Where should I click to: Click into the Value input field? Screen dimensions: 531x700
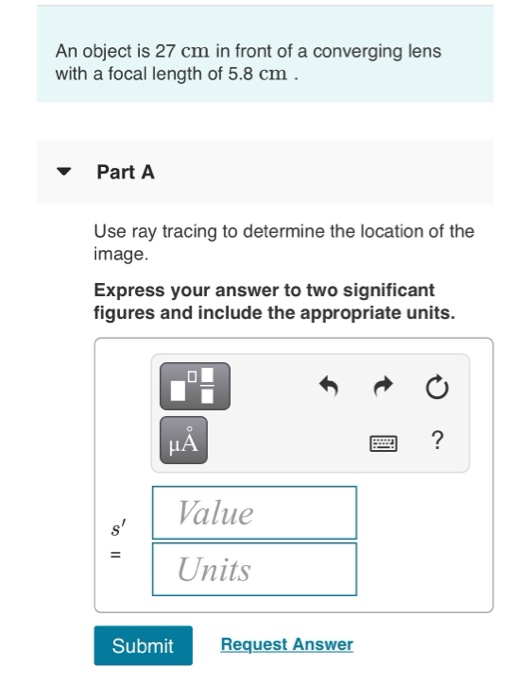(x=255, y=513)
